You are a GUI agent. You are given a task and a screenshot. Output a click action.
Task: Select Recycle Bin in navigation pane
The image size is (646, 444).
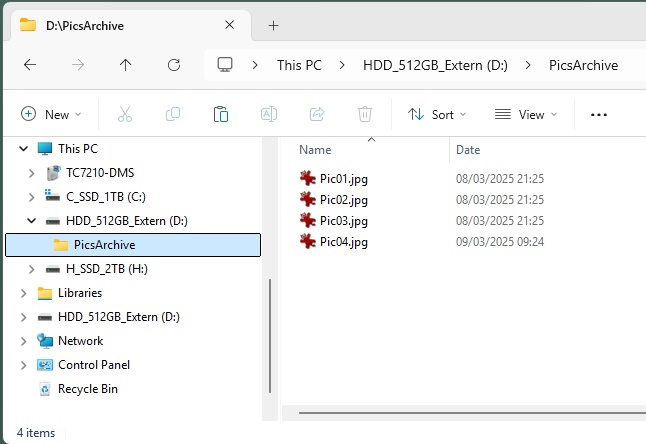pos(88,389)
